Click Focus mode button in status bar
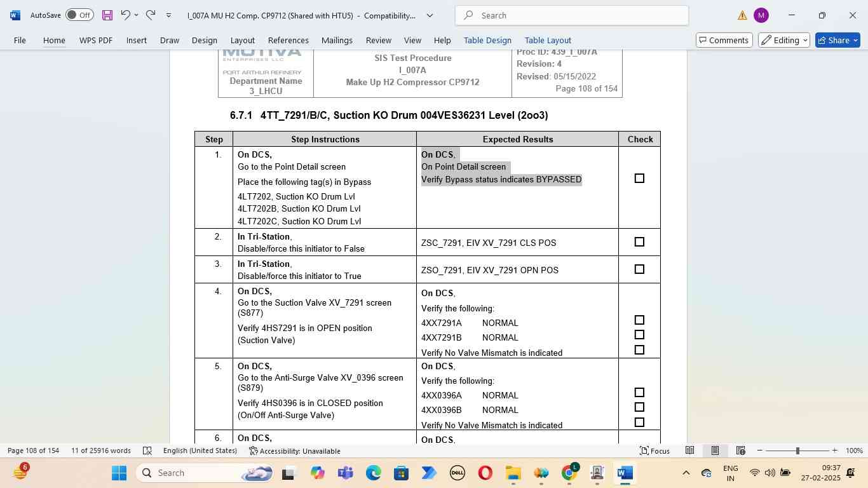Viewport: 868px width, 488px height. click(654, 451)
